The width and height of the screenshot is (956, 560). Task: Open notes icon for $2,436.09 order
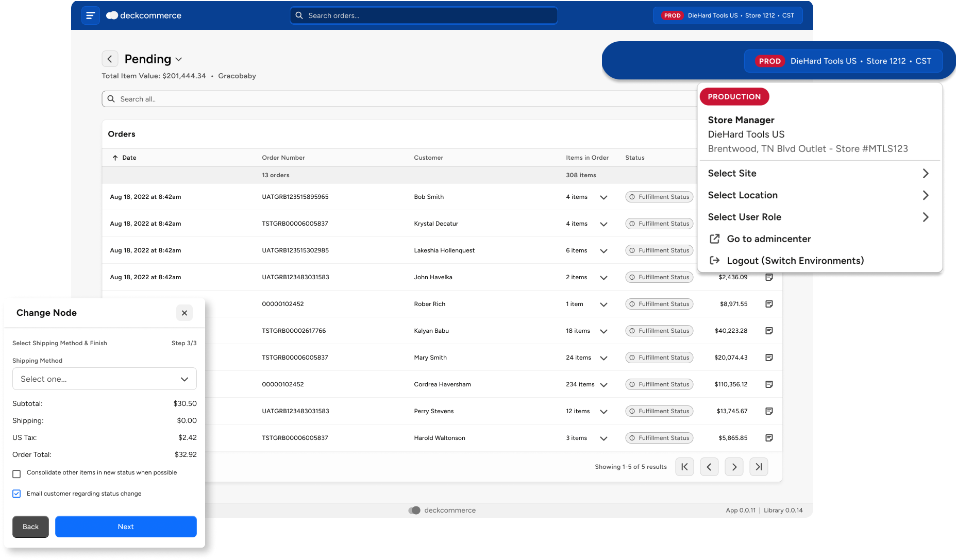click(x=769, y=277)
